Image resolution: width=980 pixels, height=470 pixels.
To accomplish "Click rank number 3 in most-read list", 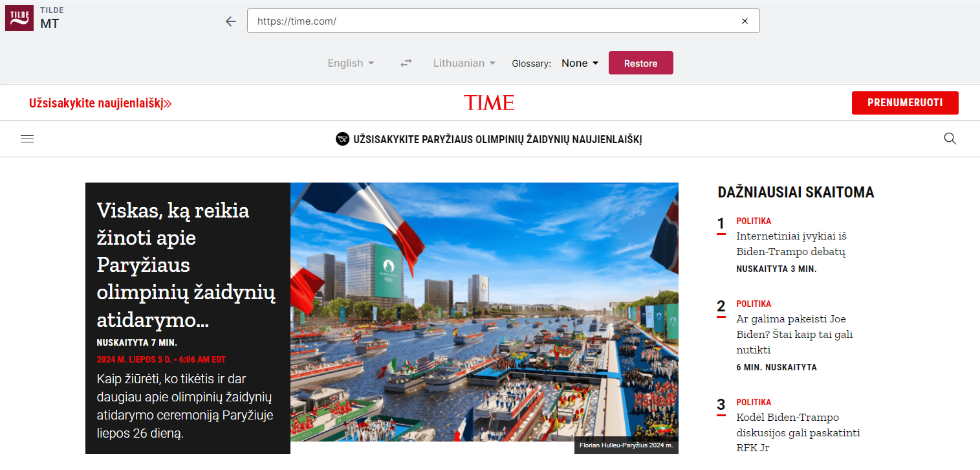I will click(x=721, y=406).
